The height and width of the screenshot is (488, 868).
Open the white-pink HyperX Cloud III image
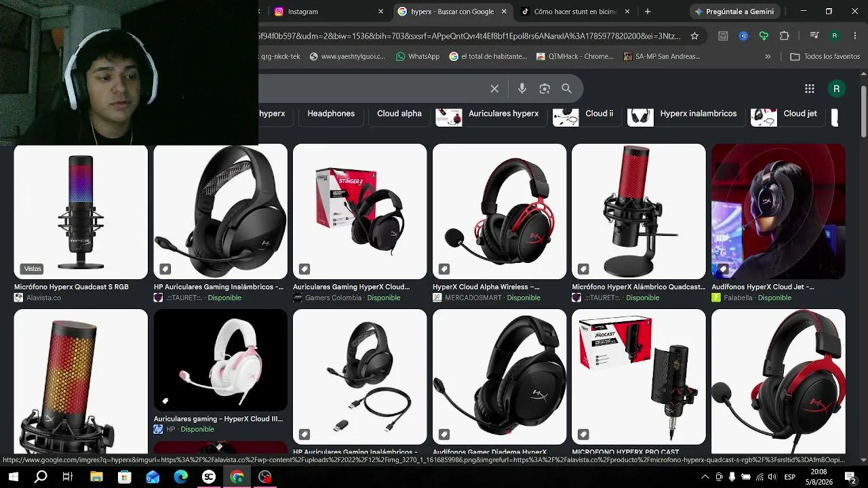(220, 360)
